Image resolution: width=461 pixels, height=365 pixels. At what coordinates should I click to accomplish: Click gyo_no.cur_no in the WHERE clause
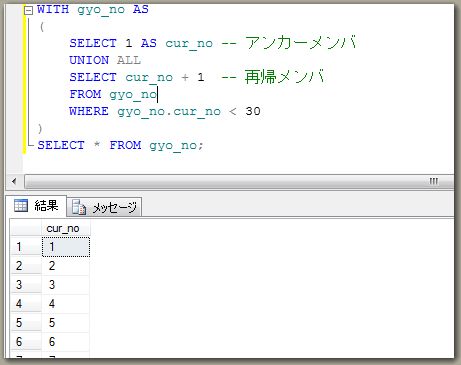pyautogui.click(x=169, y=112)
